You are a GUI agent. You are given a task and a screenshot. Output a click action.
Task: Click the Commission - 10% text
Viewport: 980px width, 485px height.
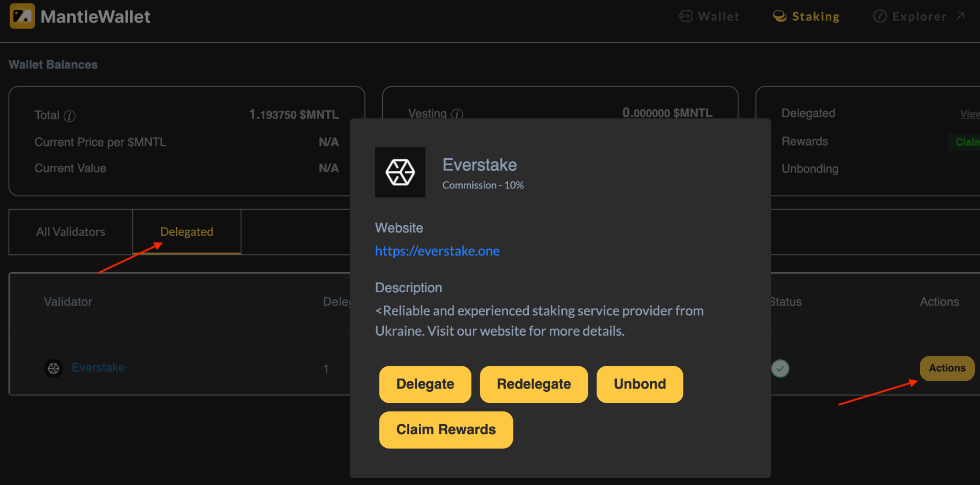[483, 185]
